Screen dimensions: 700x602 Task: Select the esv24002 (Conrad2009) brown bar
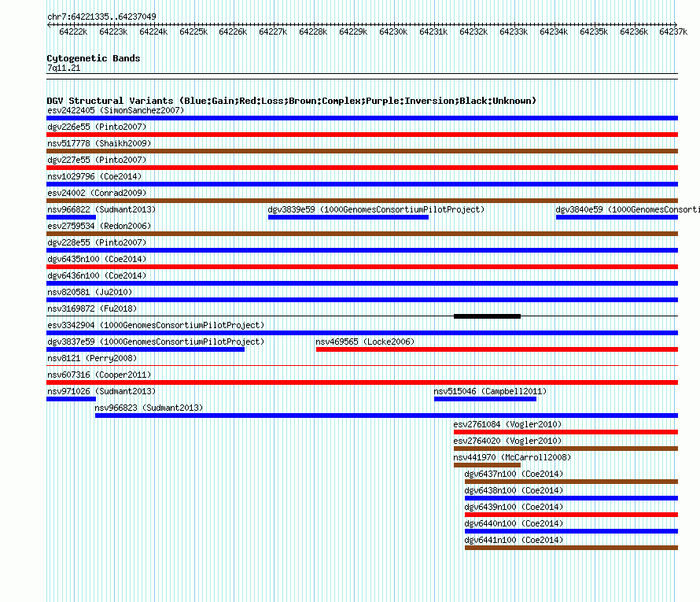362,201
